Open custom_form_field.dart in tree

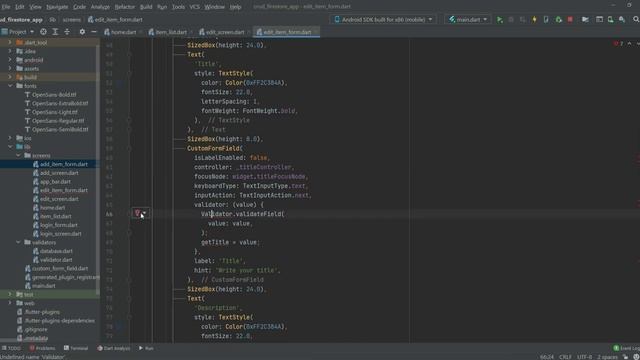coord(60,269)
